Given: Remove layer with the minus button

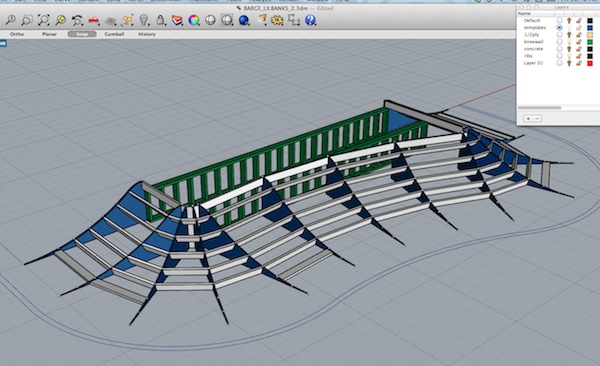Looking at the screenshot, I should pyautogui.click(x=537, y=119).
